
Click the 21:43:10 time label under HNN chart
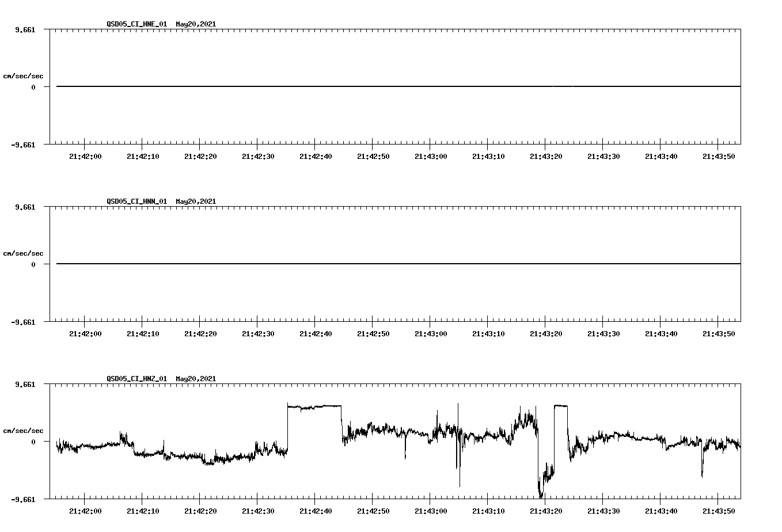click(x=488, y=333)
